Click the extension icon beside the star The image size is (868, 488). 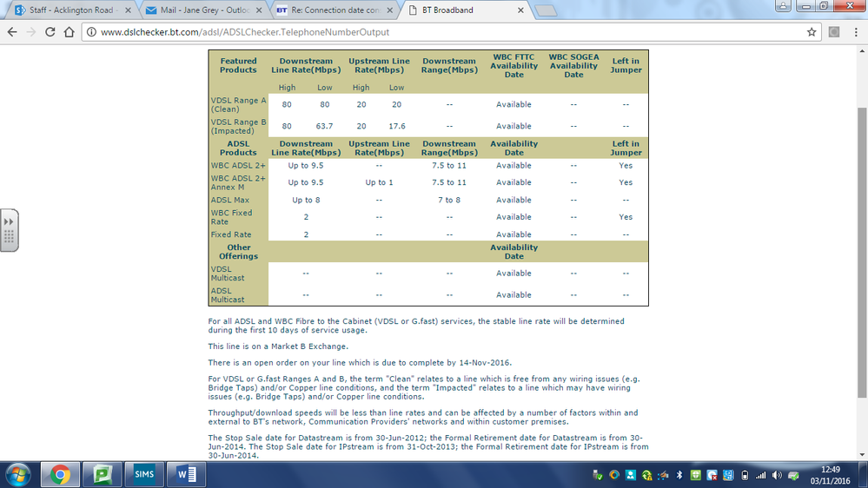(834, 32)
